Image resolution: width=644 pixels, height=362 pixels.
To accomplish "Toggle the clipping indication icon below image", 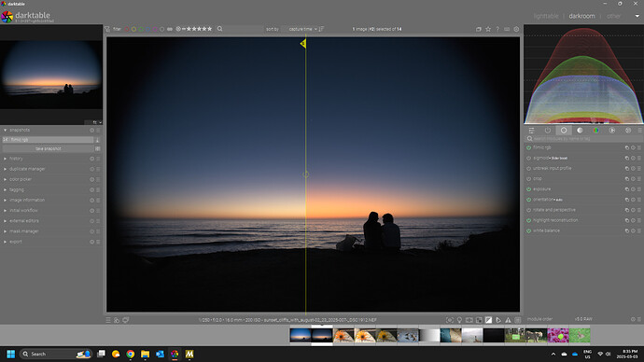I will 488,320.
